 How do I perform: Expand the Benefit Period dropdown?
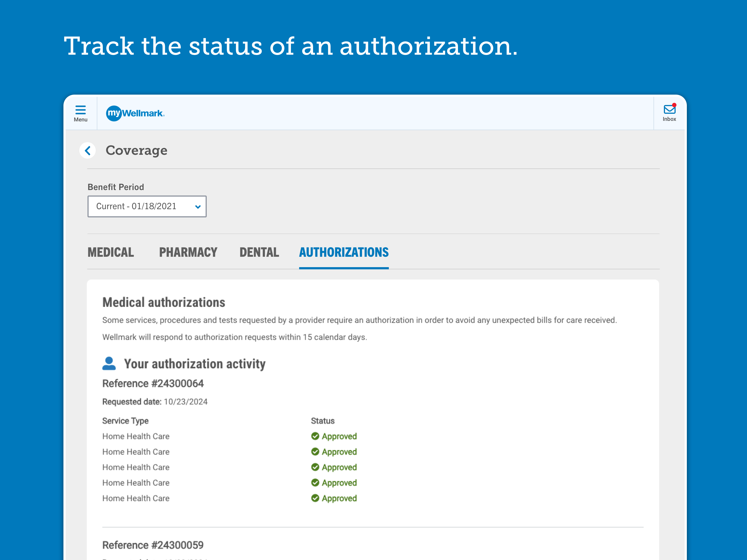click(x=147, y=206)
